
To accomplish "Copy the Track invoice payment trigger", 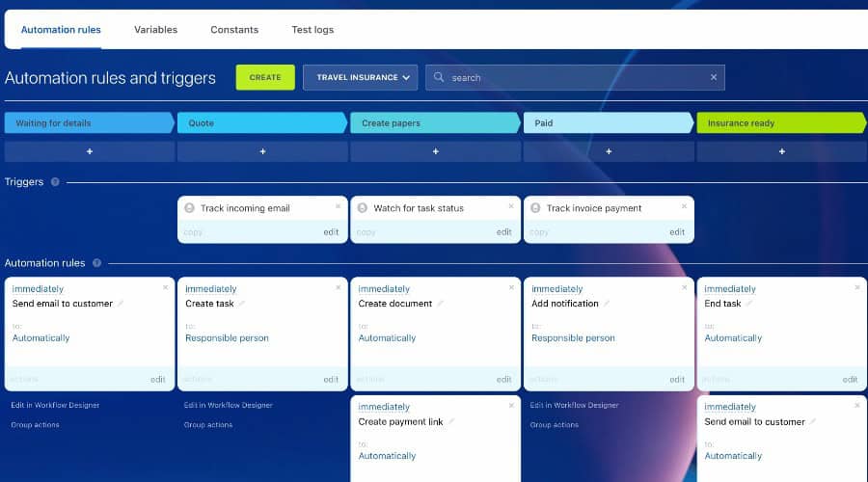I will tap(538, 232).
